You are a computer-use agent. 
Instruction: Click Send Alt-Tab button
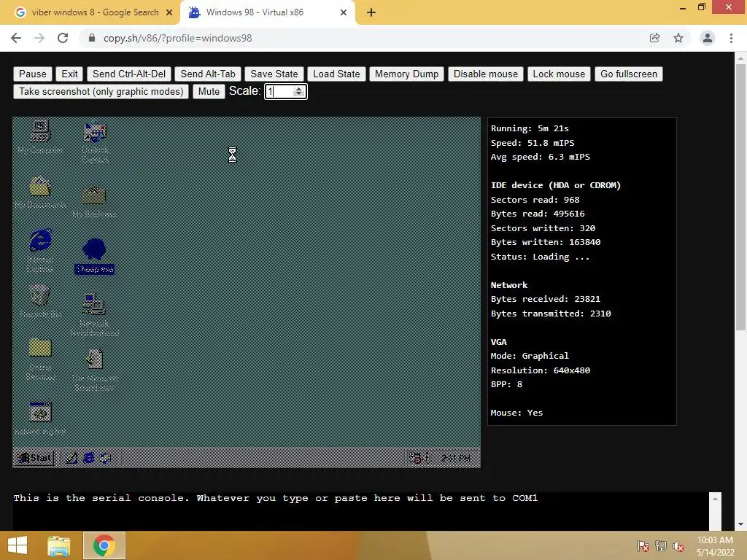click(x=208, y=74)
